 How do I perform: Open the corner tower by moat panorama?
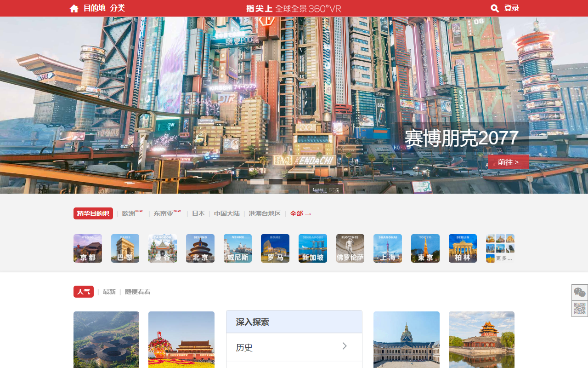pos(481,339)
